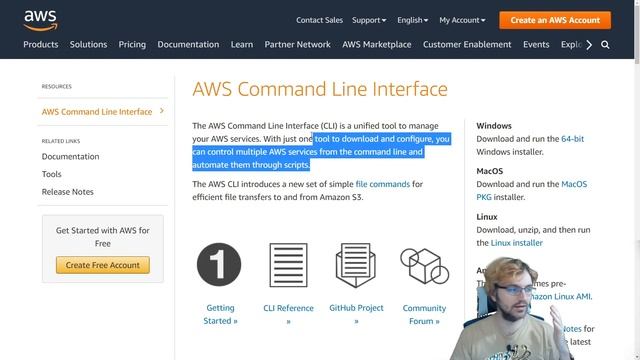The image size is (640, 360).
Task: Click the MacOS PKG installer link
Action: coord(531,191)
